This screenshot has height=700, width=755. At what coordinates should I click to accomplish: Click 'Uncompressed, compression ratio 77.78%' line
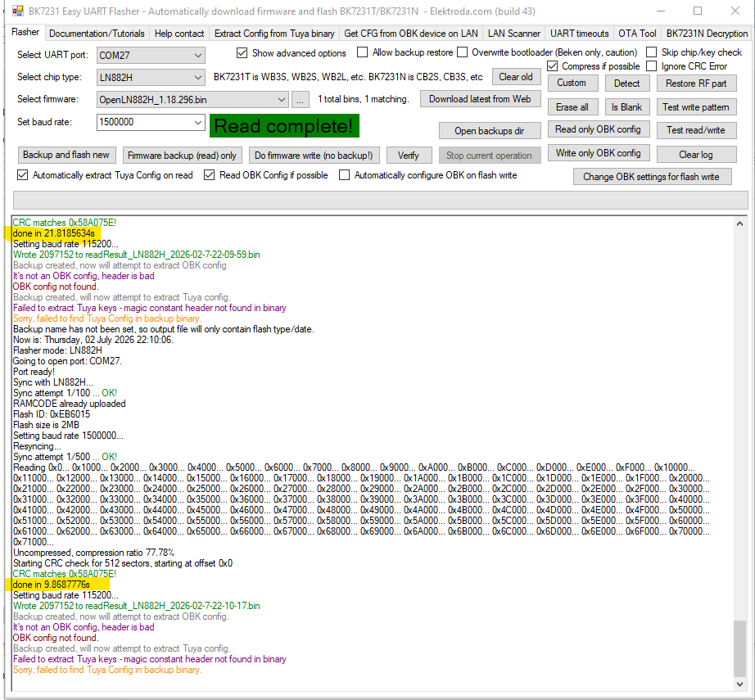94,552
